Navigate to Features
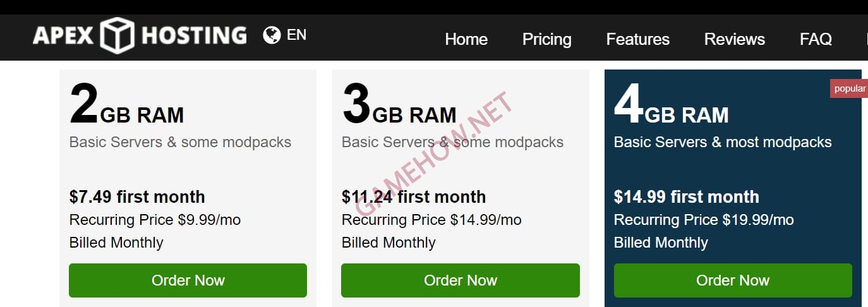868x307 pixels. (638, 39)
